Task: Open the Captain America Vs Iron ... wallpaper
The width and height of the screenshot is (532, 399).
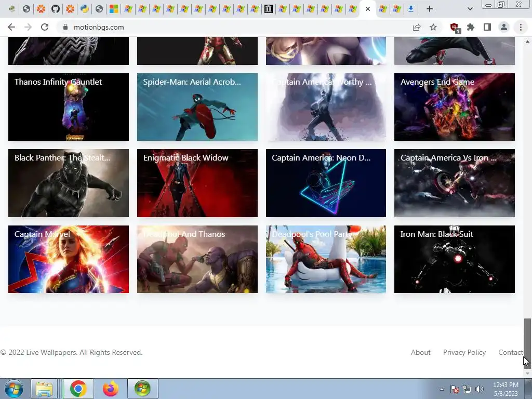Action: click(x=454, y=183)
